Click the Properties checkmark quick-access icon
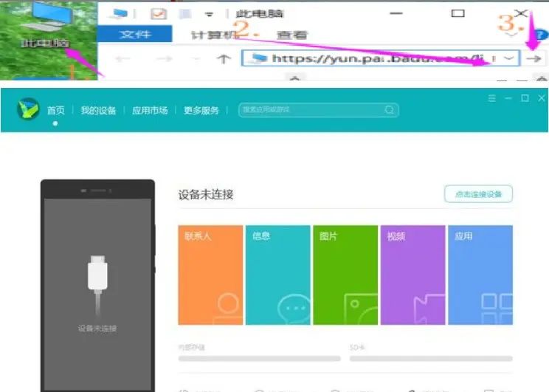The height and width of the screenshot is (392, 549). coord(159,14)
